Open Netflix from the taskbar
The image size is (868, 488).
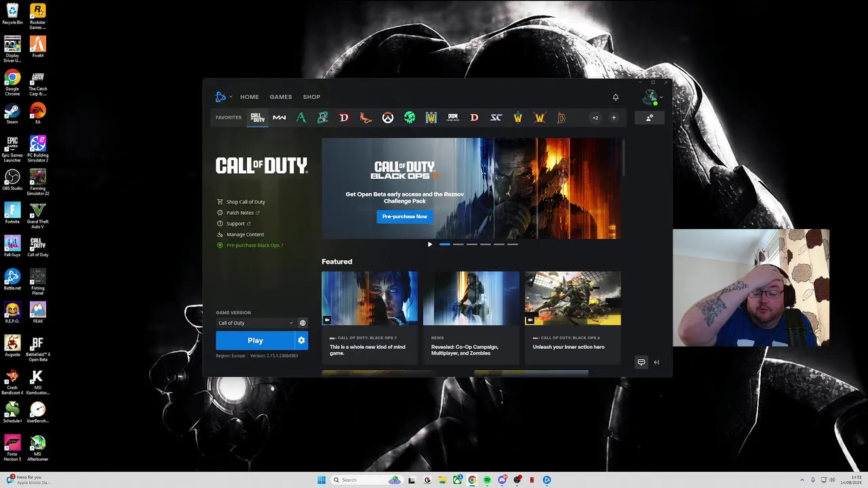pyautogui.click(x=532, y=480)
